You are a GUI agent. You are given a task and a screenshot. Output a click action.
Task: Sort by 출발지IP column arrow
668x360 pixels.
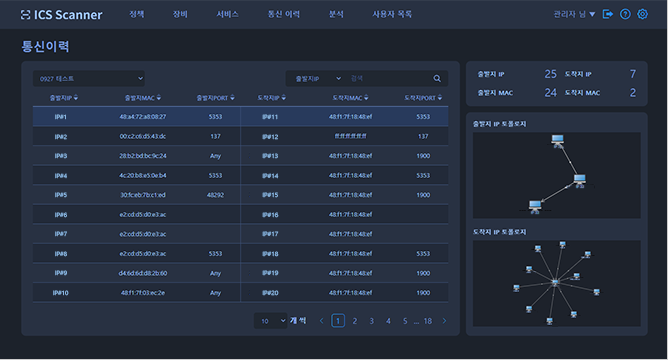(x=76, y=98)
